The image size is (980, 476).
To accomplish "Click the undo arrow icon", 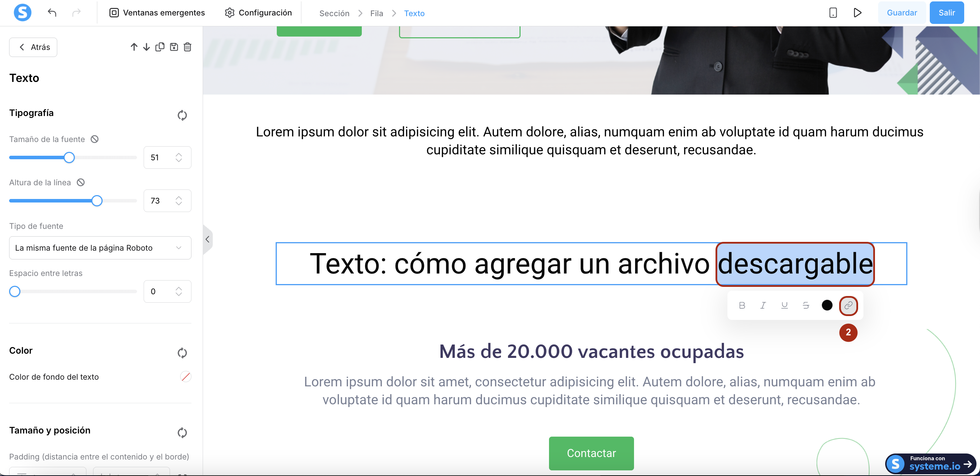I will pyautogui.click(x=52, y=13).
